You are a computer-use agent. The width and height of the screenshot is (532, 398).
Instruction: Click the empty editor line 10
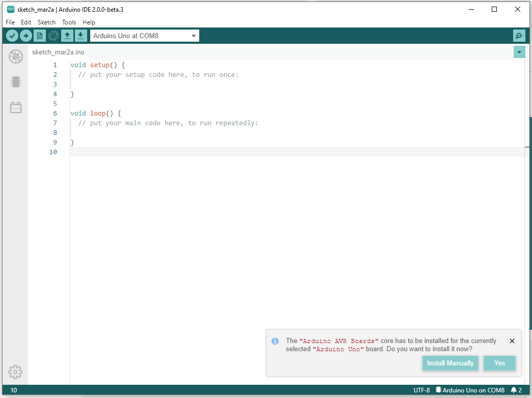click(x=297, y=152)
